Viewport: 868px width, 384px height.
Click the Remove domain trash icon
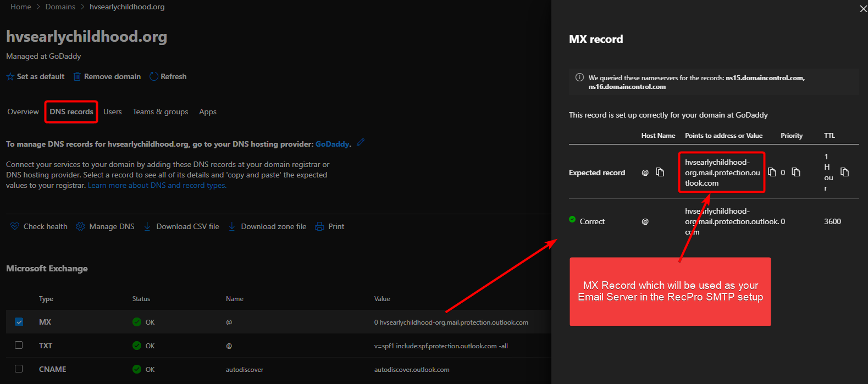click(78, 76)
